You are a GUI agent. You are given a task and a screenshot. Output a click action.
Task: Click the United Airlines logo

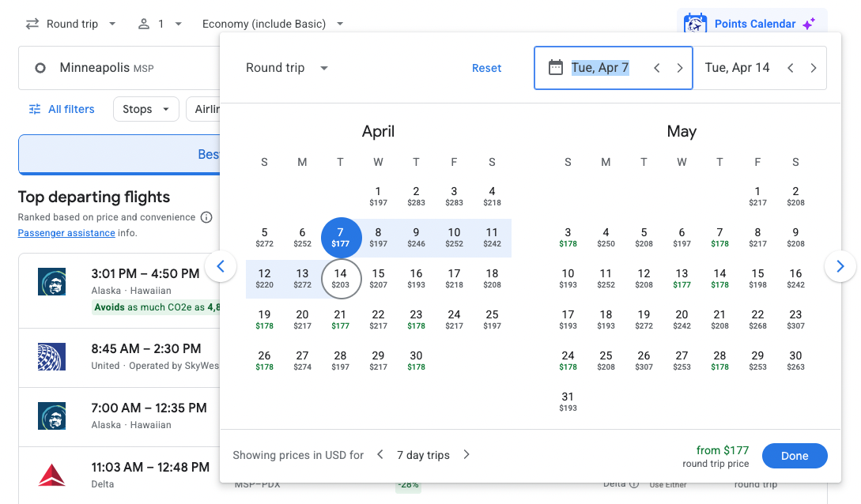click(x=51, y=356)
